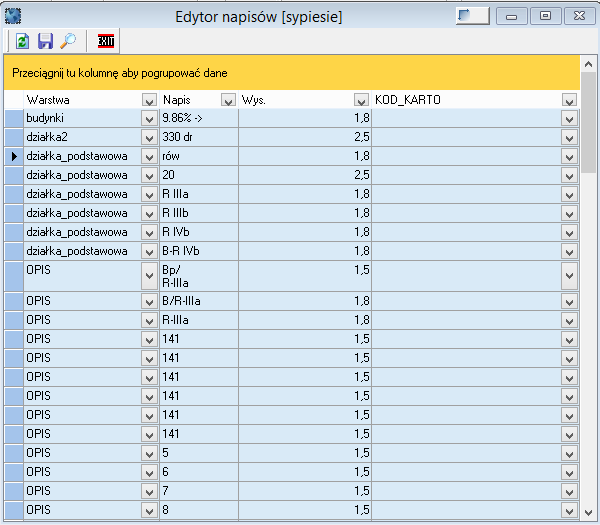
Task: Open the KOD_KARTO column header filter dropdown
Action: tap(569, 100)
